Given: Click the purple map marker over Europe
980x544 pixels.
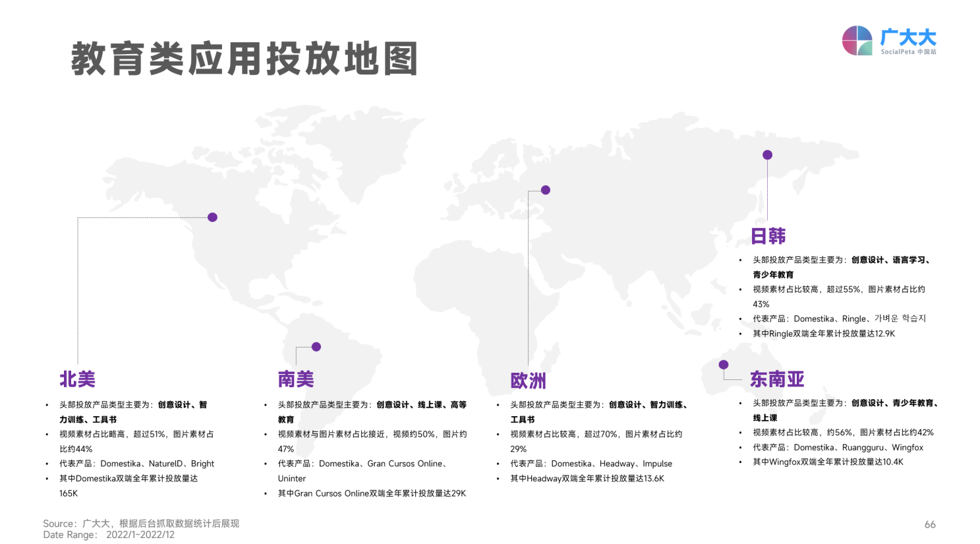Looking at the screenshot, I should tap(544, 190).
